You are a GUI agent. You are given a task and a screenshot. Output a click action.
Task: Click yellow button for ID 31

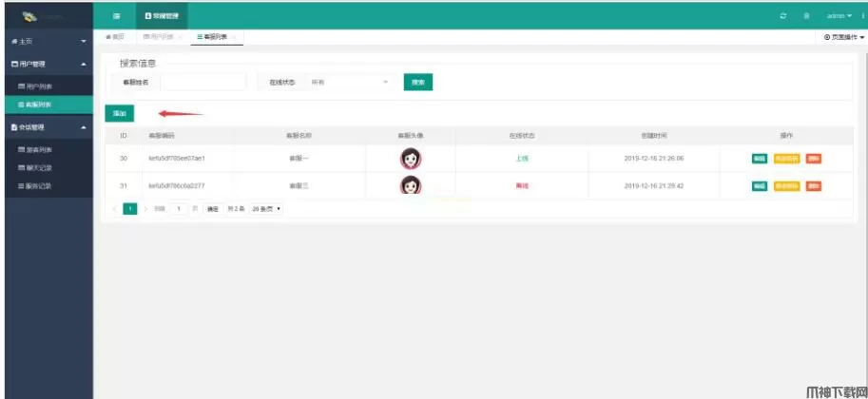786,186
